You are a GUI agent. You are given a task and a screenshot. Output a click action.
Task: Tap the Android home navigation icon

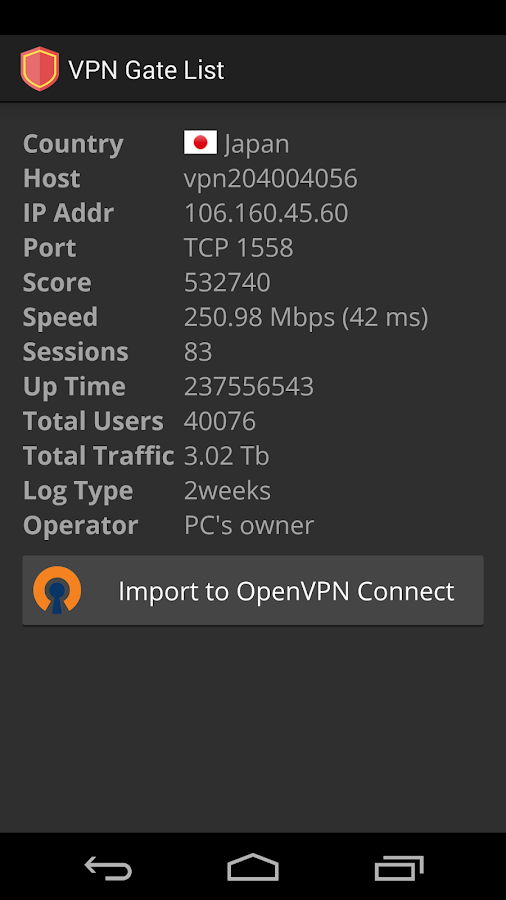253,867
